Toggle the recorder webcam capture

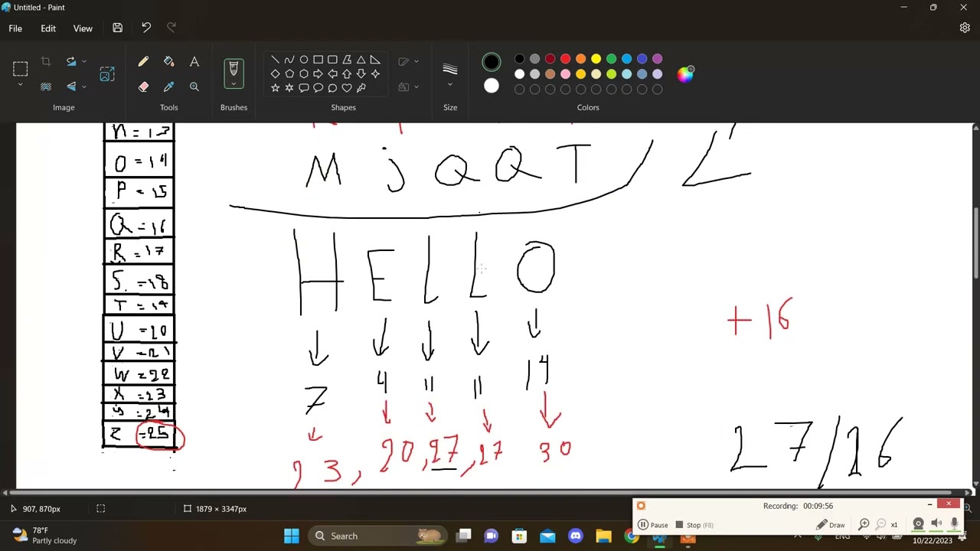pos(918,524)
